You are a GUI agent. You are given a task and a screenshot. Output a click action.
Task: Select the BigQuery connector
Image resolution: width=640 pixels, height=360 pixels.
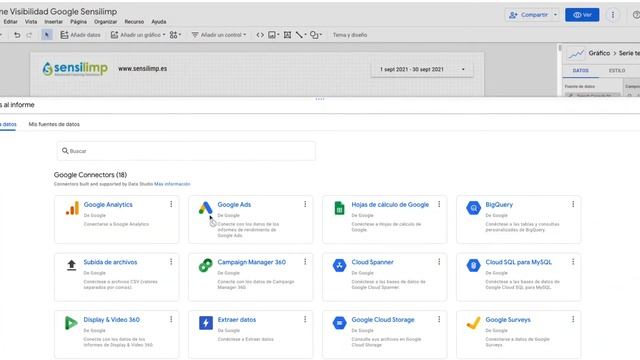tap(518, 220)
